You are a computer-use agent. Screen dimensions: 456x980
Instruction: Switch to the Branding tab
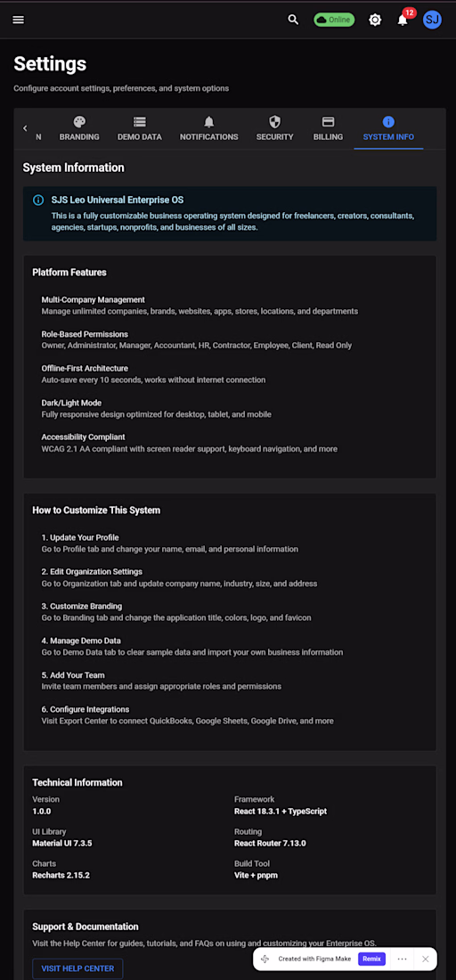79,129
